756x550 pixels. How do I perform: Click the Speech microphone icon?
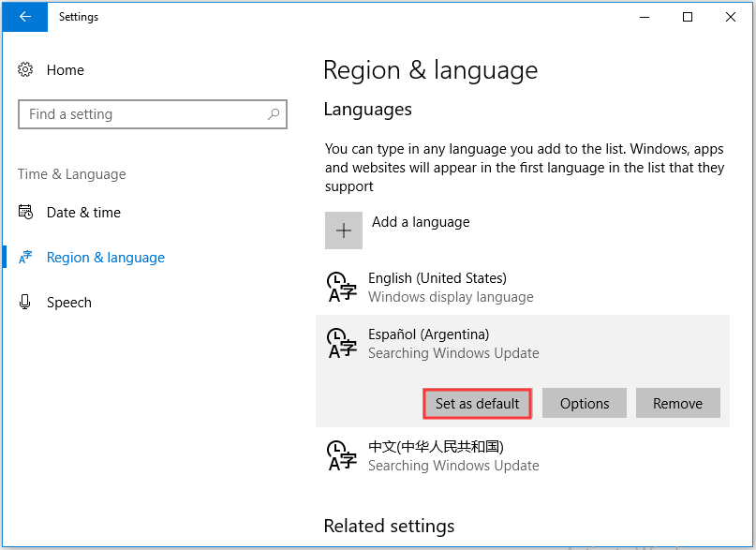click(x=25, y=303)
